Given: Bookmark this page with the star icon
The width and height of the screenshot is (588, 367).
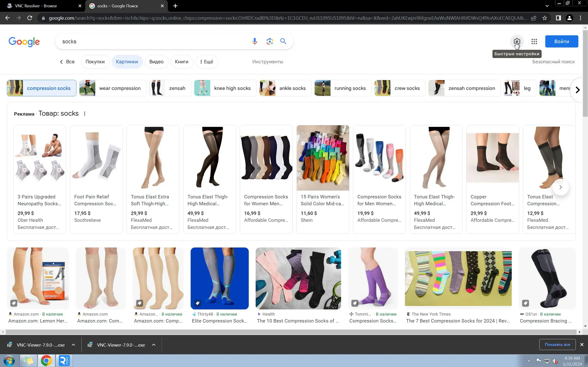Looking at the screenshot, I should tap(545, 18).
